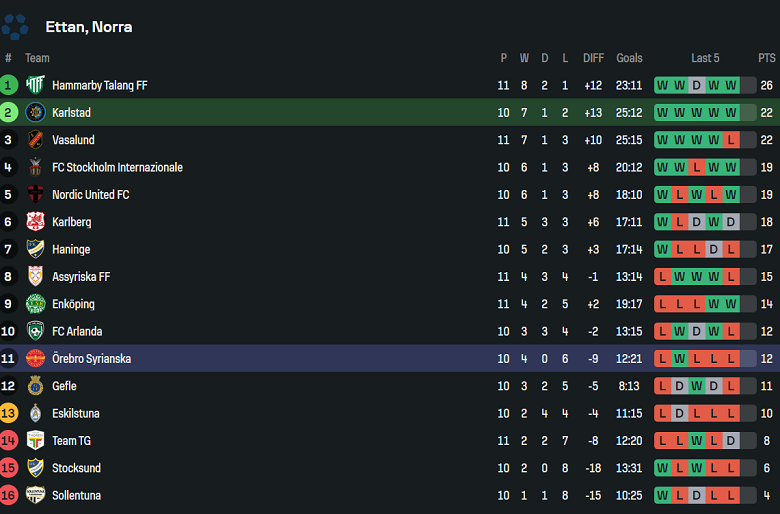The image size is (780, 514).
Task: Sort the table by PTS column
Action: 767,58
